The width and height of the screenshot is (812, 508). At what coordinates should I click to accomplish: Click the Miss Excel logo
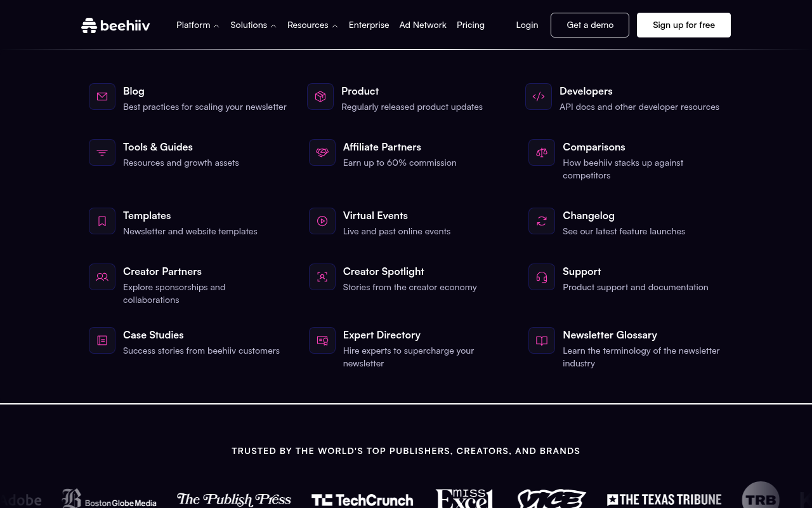464,498
